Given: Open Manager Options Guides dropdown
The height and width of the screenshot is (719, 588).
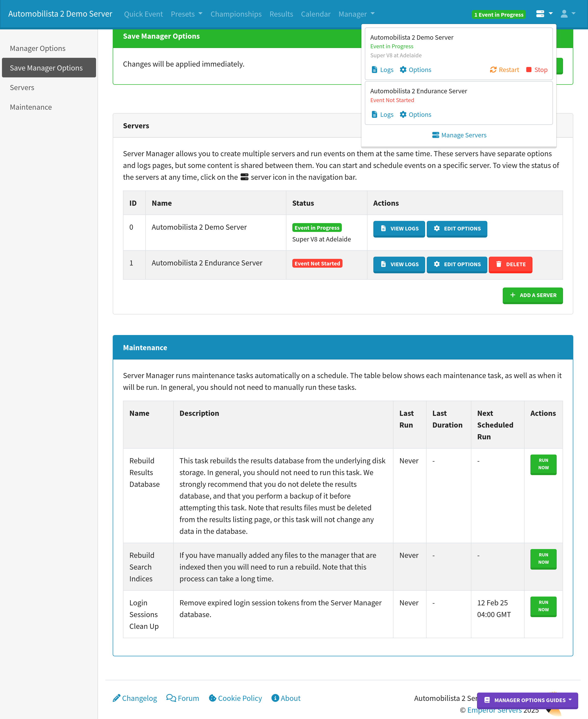Looking at the screenshot, I should click(527, 700).
